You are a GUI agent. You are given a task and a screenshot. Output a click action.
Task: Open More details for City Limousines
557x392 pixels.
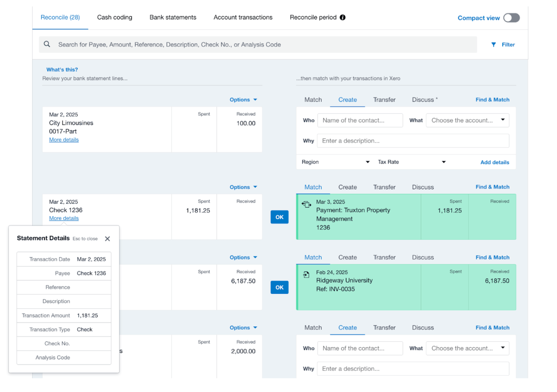64,140
